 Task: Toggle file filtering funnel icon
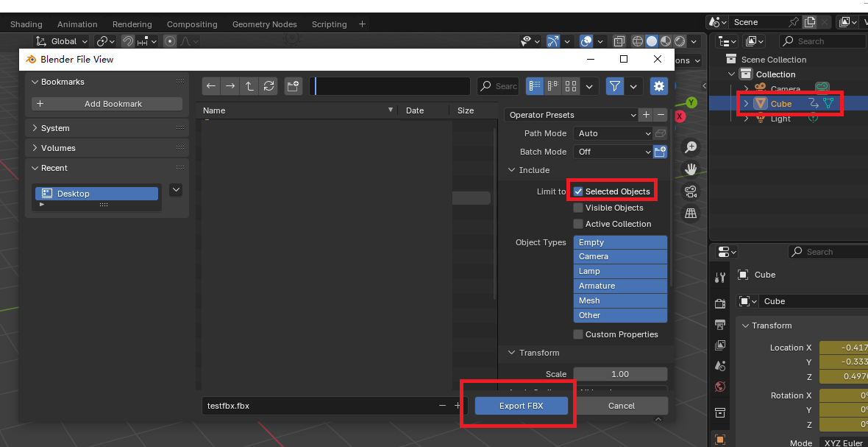point(615,86)
